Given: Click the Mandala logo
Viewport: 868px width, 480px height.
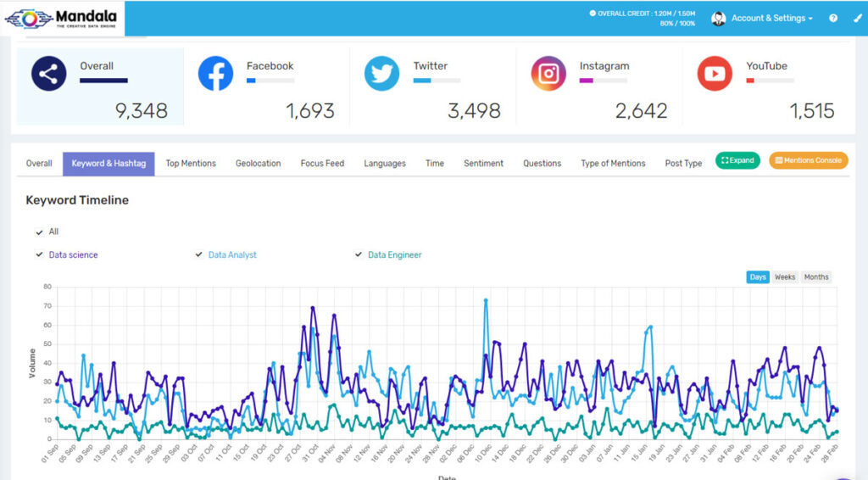Looking at the screenshot, I should (62, 18).
